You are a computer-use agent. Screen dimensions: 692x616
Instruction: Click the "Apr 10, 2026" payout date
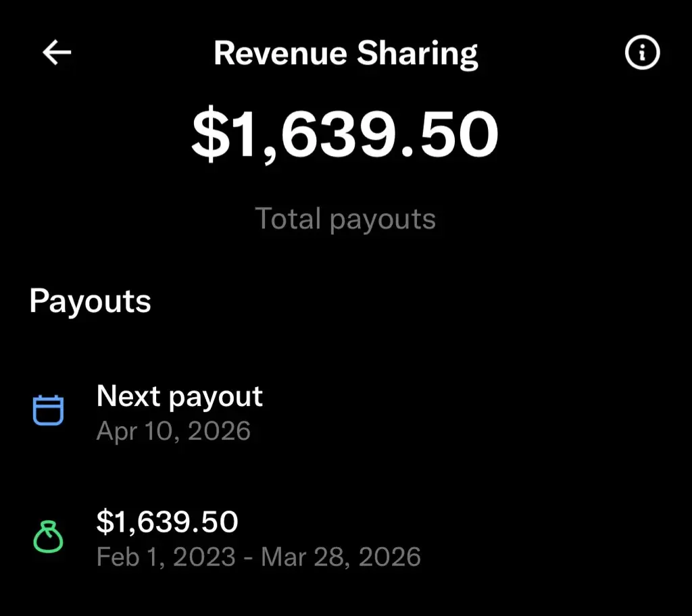174,430
